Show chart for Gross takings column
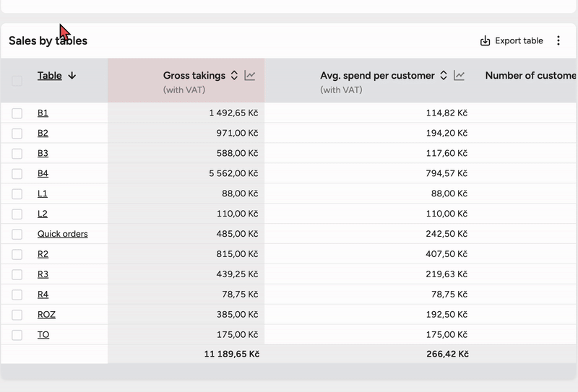This screenshot has height=392, width=578. 250,76
